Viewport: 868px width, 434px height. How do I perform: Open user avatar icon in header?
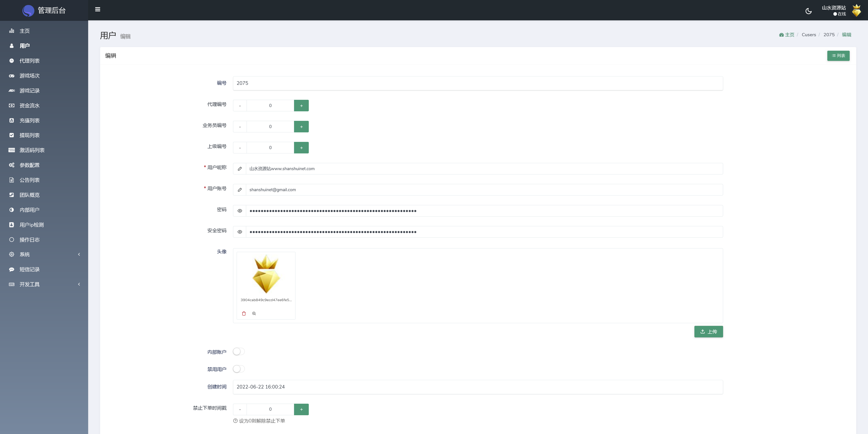(x=856, y=10)
